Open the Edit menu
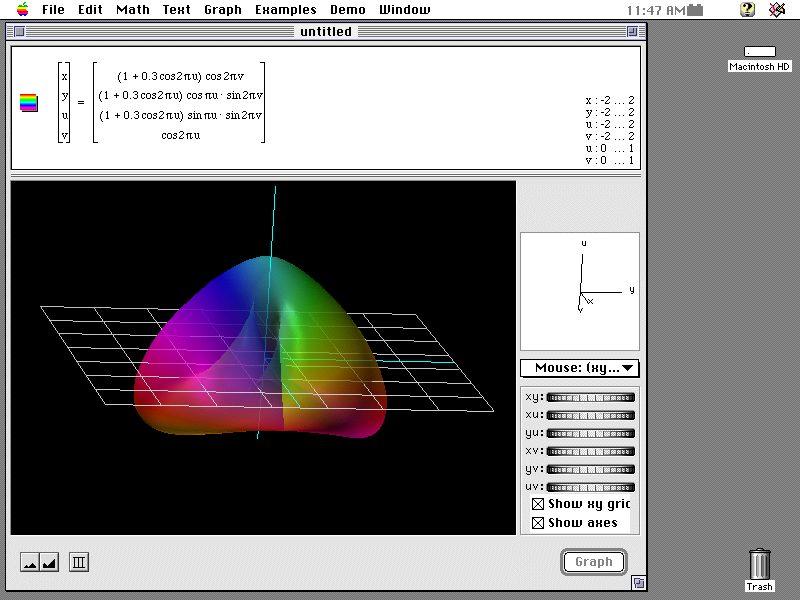Viewport: 800px width, 600px height. [90, 9]
